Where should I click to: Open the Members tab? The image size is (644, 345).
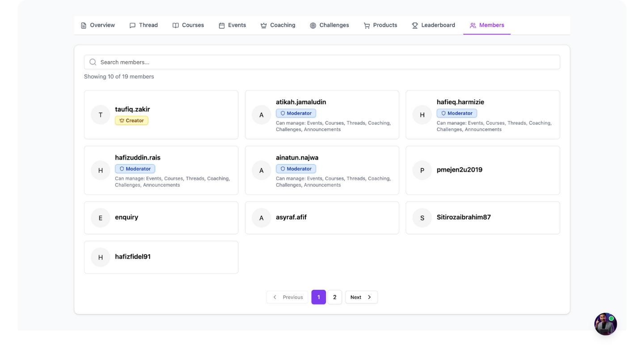(487, 26)
